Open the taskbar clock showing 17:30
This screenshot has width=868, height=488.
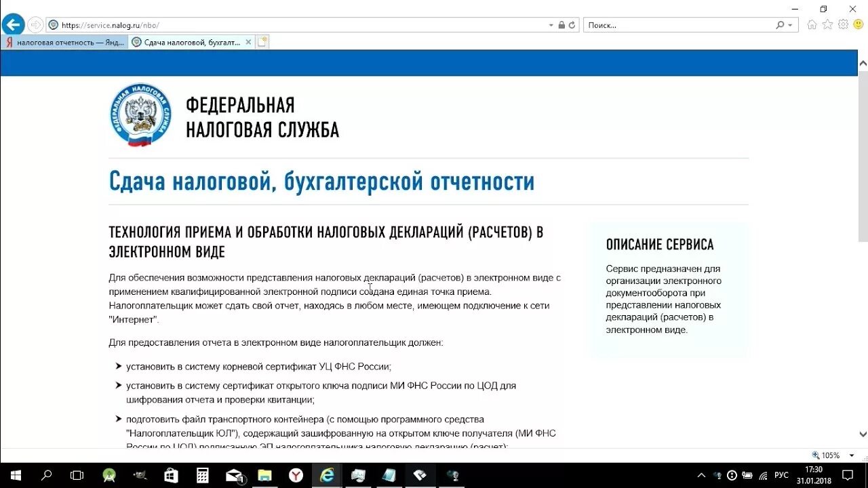tap(814, 475)
